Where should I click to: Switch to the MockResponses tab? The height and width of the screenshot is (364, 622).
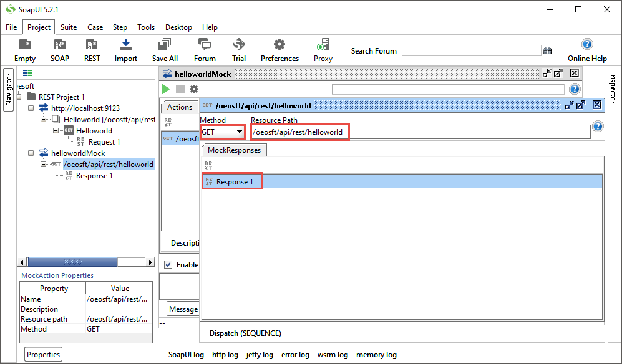(234, 150)
